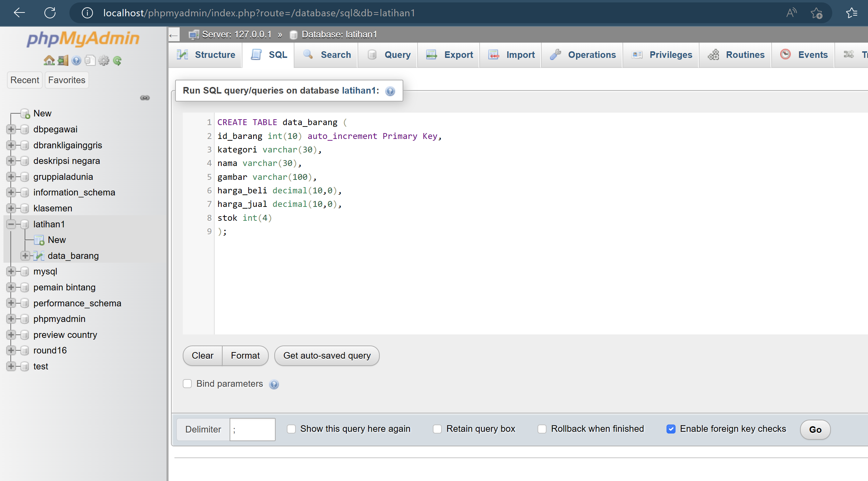Reload the navigation panel with refresh icon

pos(118,60)
